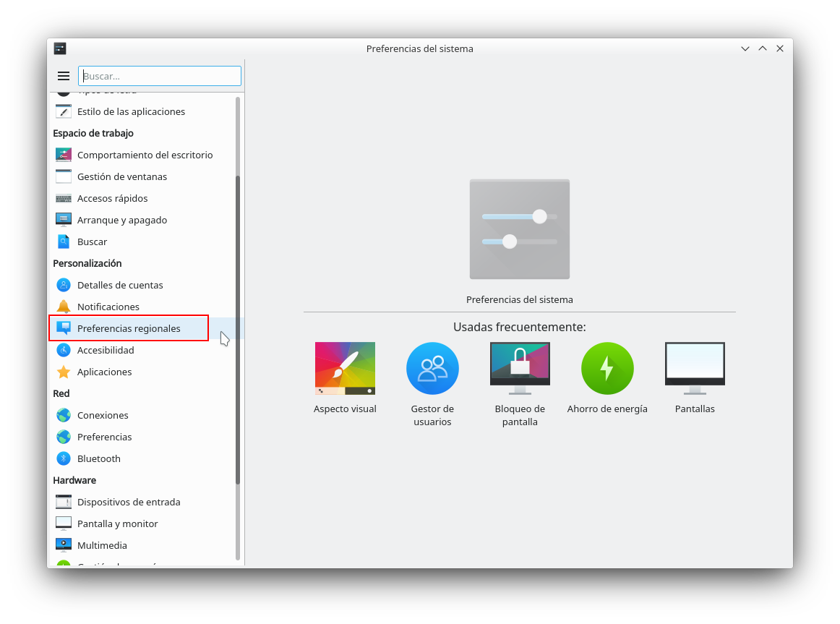Click the Aplicaciones star icon
840x624 pixels.
[x=64, y=372]
